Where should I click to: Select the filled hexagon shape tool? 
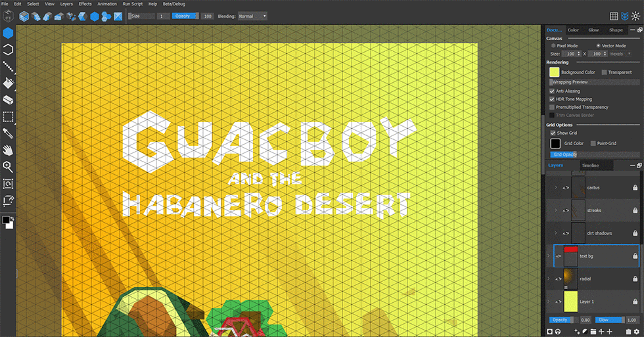tap(9, 32)
